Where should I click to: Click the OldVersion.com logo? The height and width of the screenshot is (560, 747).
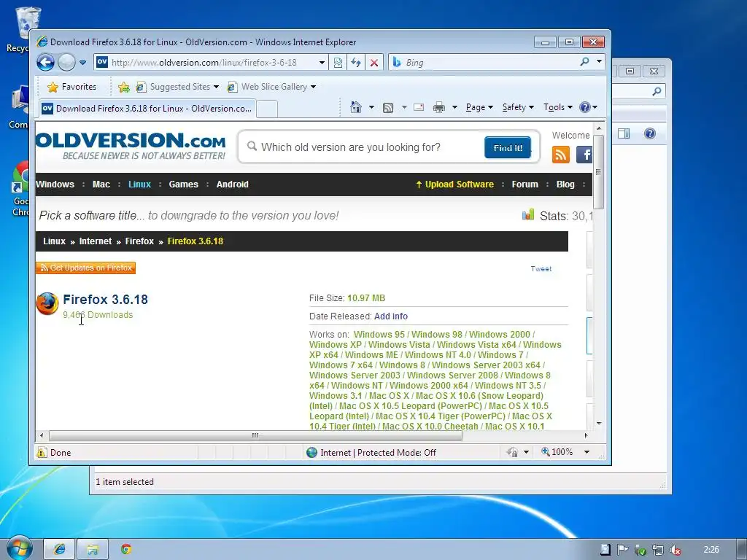click(131, 146)
